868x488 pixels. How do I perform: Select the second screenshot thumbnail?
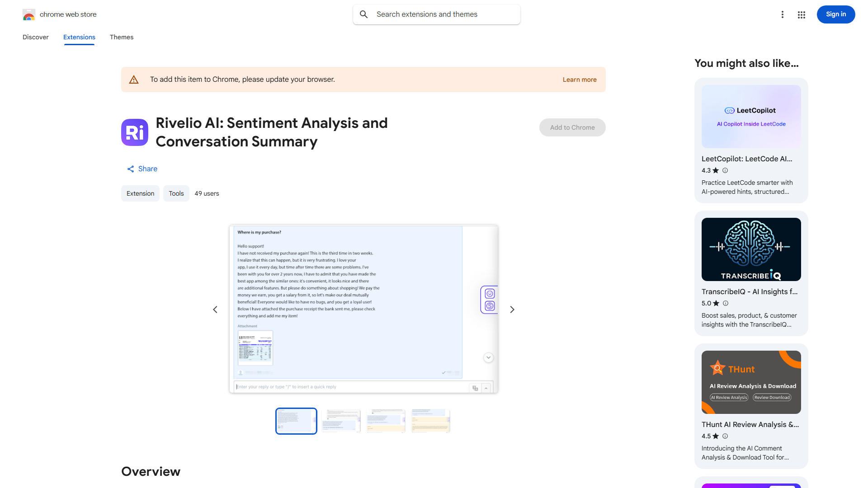click(341, 421)
